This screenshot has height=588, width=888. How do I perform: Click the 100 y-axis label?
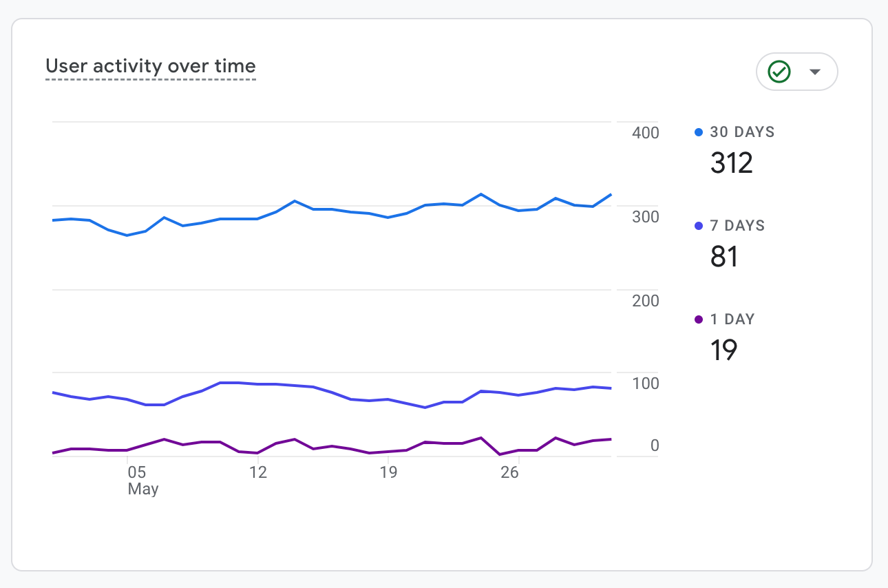pyautogui.click(x=645, y=384)
